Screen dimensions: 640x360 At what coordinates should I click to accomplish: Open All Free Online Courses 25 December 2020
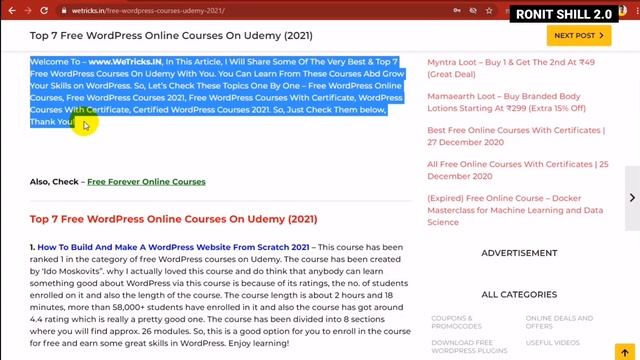coord(518,170)
